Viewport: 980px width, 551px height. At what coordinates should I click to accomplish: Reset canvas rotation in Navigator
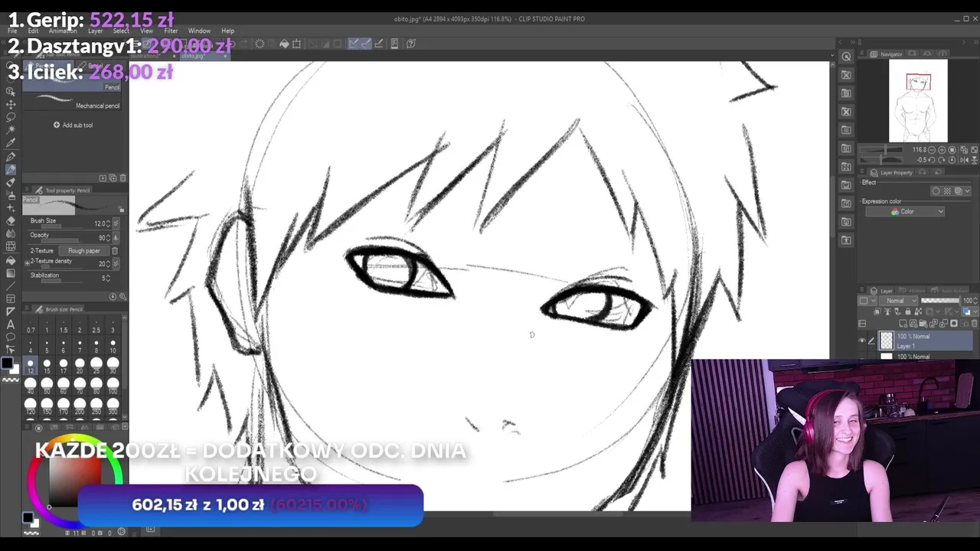coord(952,160)
